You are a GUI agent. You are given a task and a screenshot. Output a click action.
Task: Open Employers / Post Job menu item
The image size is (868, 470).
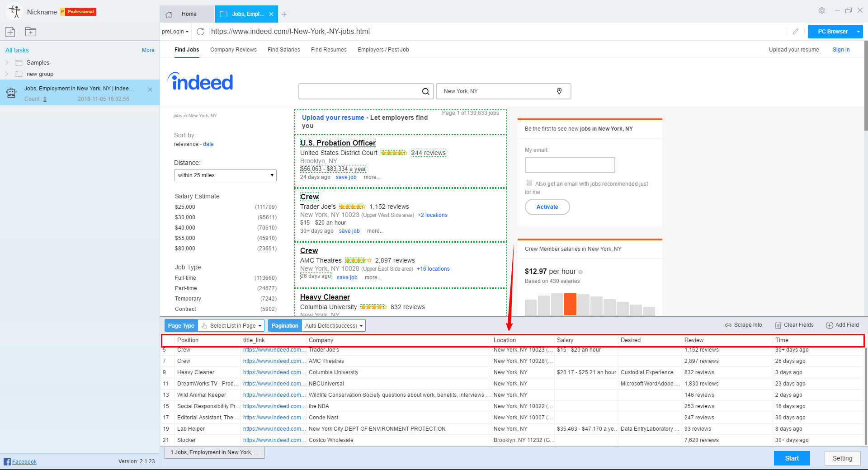tap(383, 50)
